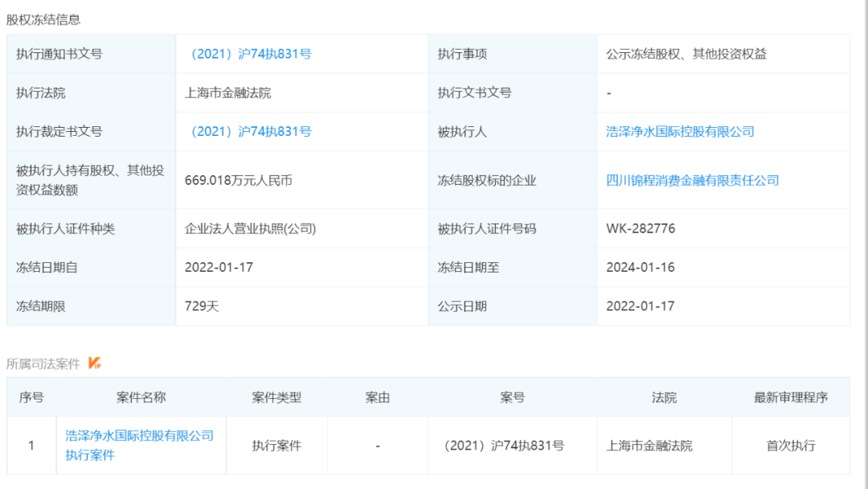Screen dimensions: 868x489
Task: Open case link 浩泽净水国际控股有限公司执行案件
Action: pos(140,446)
